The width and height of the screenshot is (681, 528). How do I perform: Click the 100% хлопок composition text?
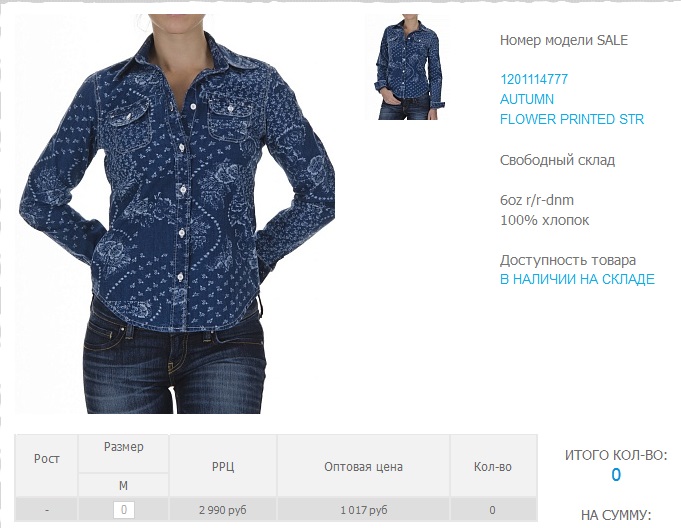point(545,220)
